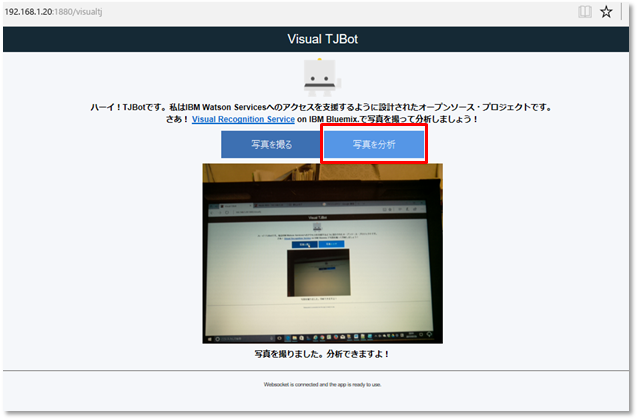Click the Visual TJBot header title
Image resolution: width=638 pixels, height=420 pixels.
[322, 39]
